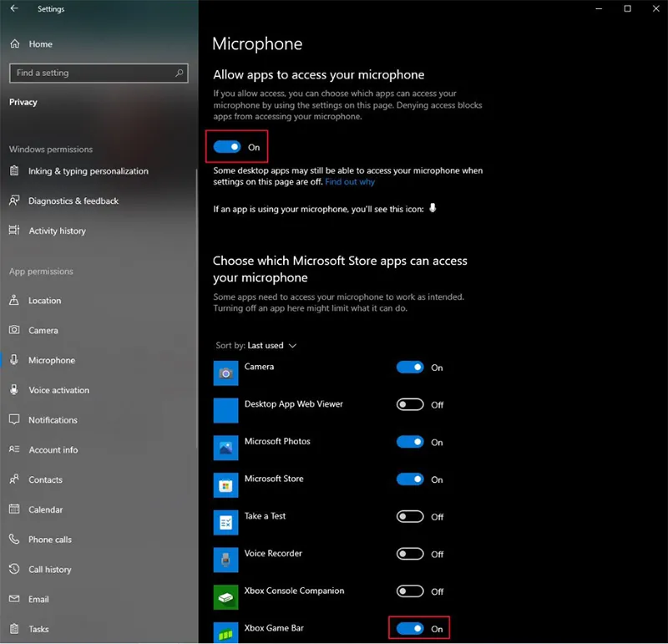Click the Microsoft Photos app icon
The image size is (668, 644).
225,448
